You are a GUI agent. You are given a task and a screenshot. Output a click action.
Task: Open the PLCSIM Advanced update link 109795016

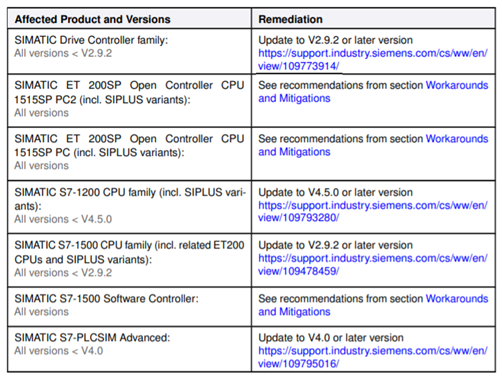[373, 357]
